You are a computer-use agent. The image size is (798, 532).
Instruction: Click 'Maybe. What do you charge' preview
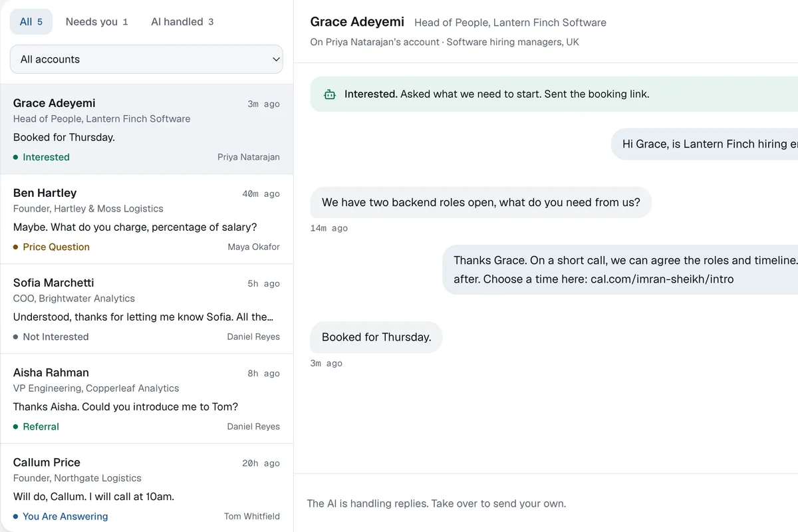point(135,227)
